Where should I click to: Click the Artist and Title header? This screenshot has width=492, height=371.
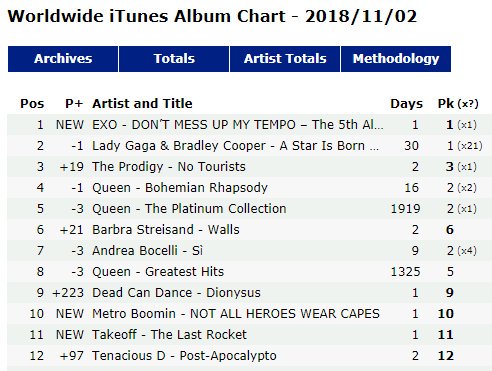pyautogui.click(x=142, y=104)
